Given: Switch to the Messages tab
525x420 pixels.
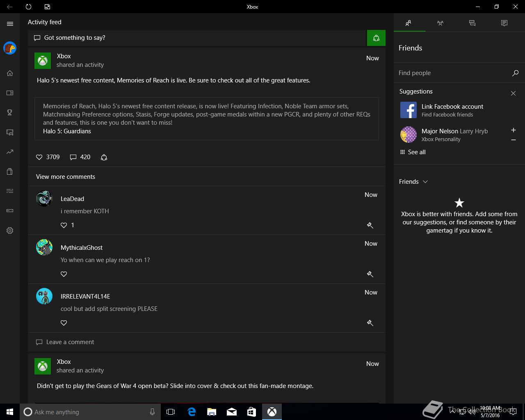Looking at the screenshot, I should coord(472,23).
